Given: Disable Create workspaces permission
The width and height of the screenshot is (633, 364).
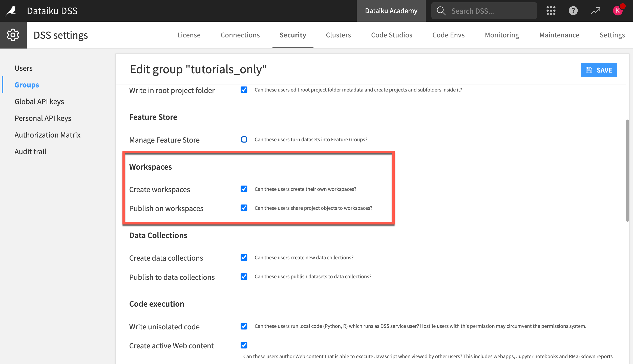Looking at the screenshot, I should tap(244, 189).
